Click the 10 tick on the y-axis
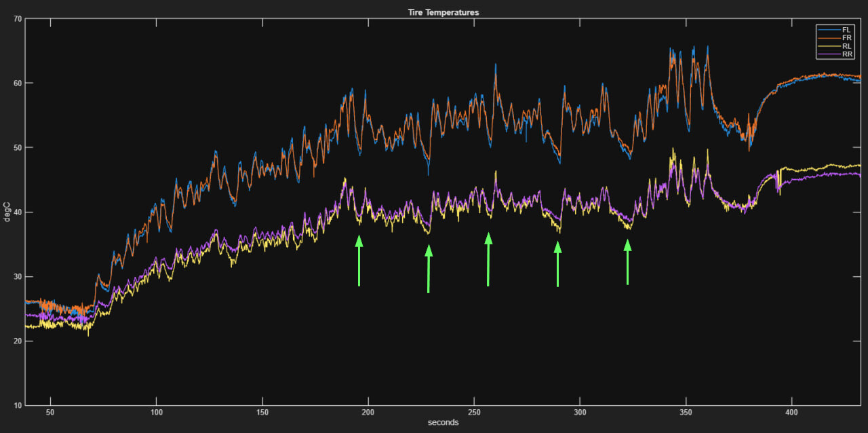This screenshot has width=868, height=433. [x=18, y=406]
